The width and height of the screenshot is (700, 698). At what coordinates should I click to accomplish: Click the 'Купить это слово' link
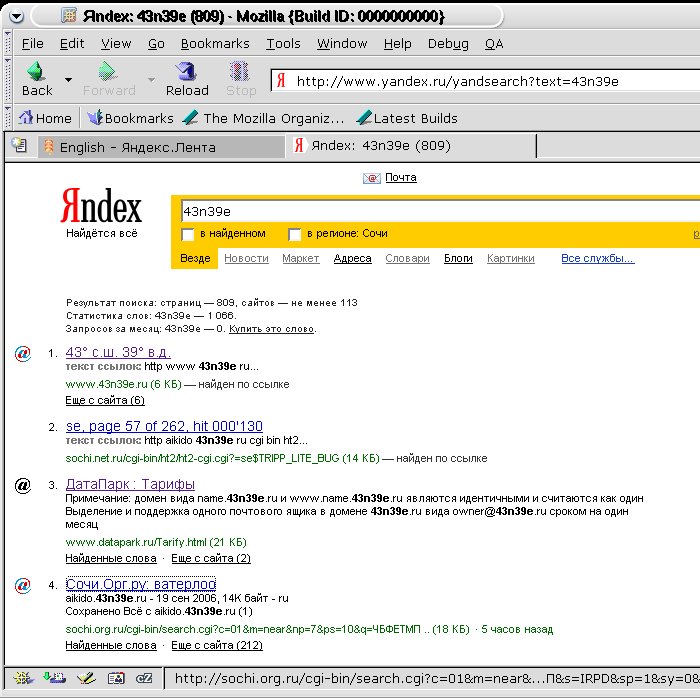pyautogui.click(x=271, y=329)
